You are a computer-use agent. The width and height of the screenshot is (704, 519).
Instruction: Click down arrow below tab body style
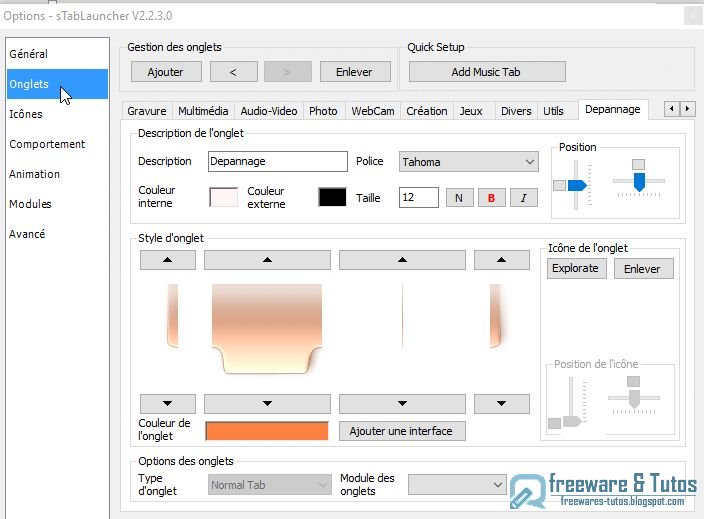tap(268, 404)
